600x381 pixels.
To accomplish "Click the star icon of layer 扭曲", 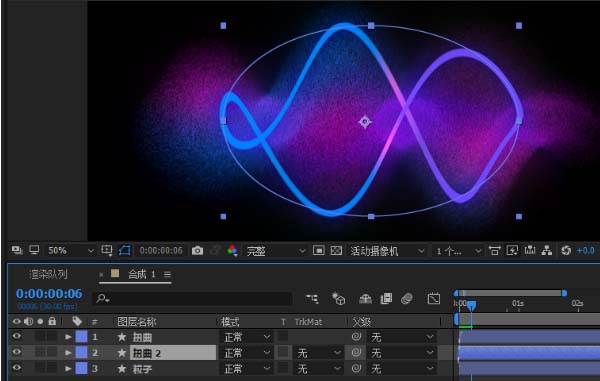I will (122, 337).
